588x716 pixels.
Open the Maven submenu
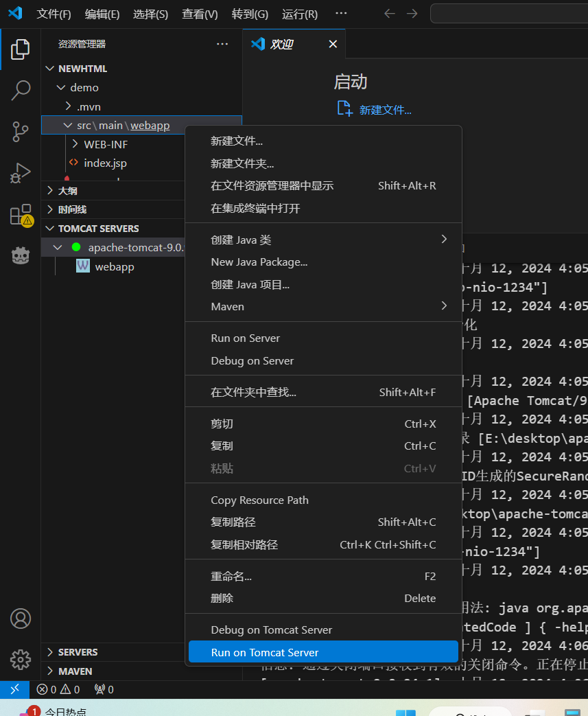[324, 306]
